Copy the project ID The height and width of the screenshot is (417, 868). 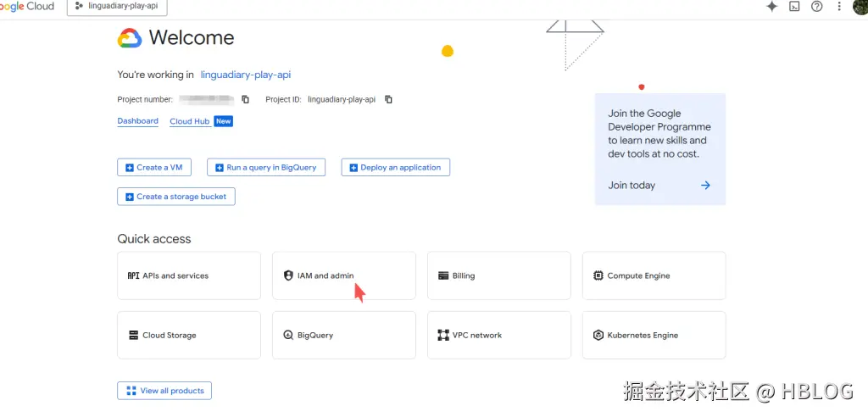coord(388,99)
